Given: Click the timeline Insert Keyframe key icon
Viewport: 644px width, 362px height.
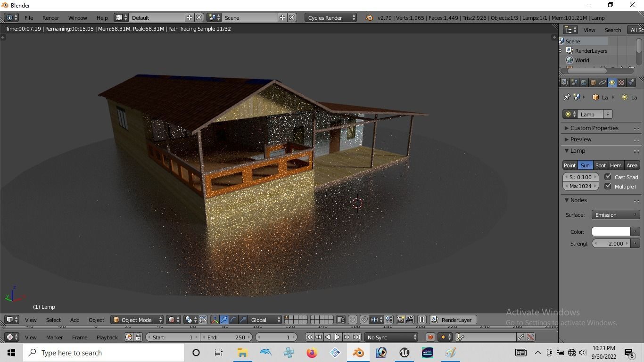Looking at the screenshot, I should click(x=521, y=337).
